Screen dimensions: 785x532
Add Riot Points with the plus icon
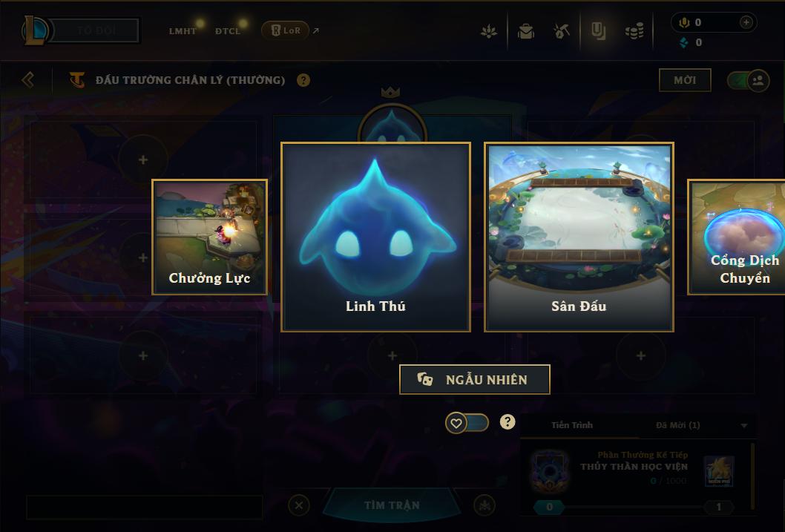click(746, 22)
